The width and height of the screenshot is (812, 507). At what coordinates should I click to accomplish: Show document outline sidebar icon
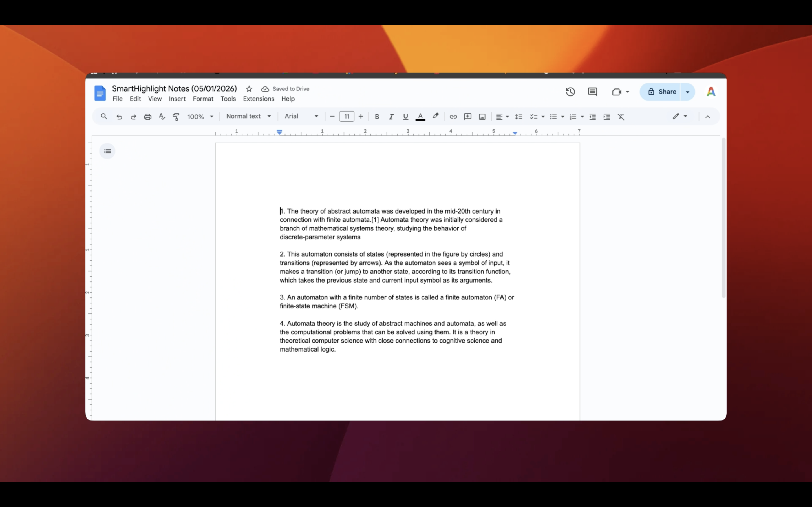(x=107, y=151)
